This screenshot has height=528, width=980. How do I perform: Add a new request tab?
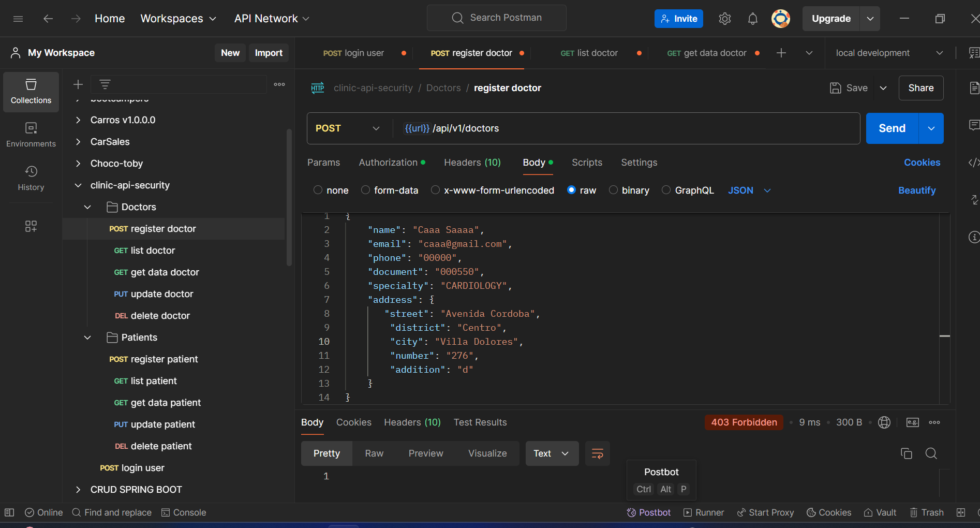point(781,53)
